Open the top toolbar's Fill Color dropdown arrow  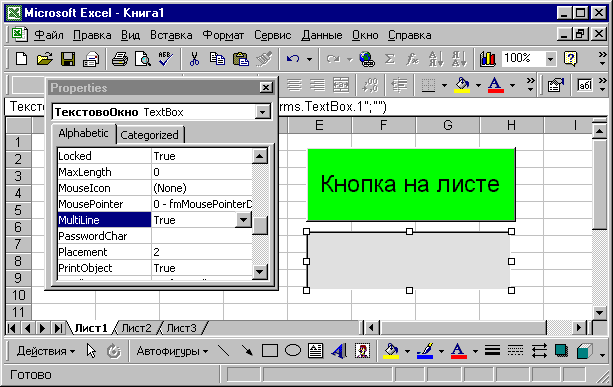click(x=478, y=85)
